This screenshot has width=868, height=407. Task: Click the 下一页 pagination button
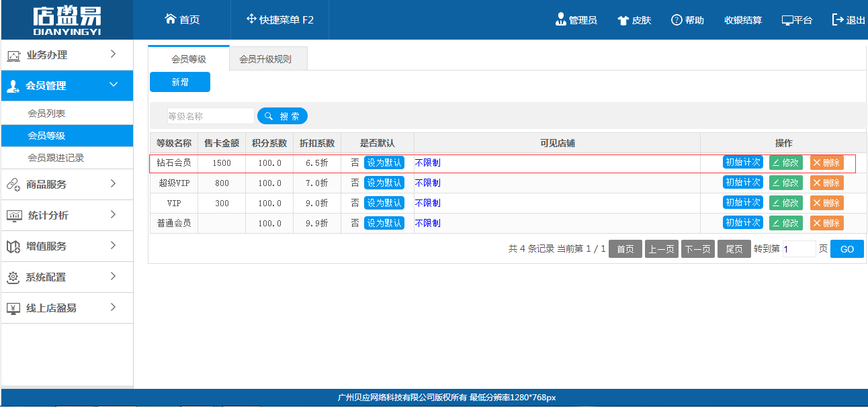[698, 249]
